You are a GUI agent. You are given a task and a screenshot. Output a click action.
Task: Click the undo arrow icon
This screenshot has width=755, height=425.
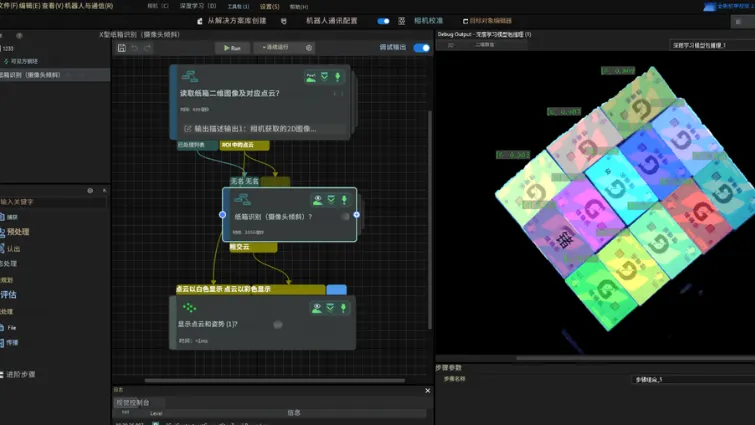[135, 48]
